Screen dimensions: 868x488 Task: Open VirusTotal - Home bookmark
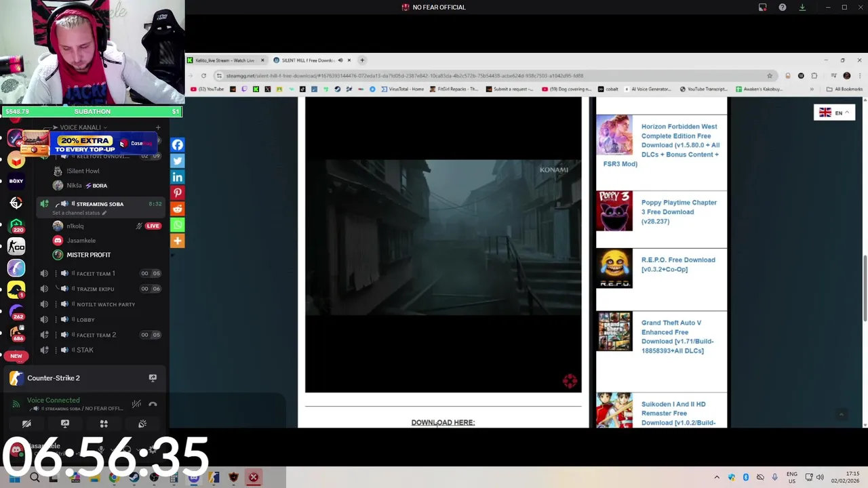403,89
